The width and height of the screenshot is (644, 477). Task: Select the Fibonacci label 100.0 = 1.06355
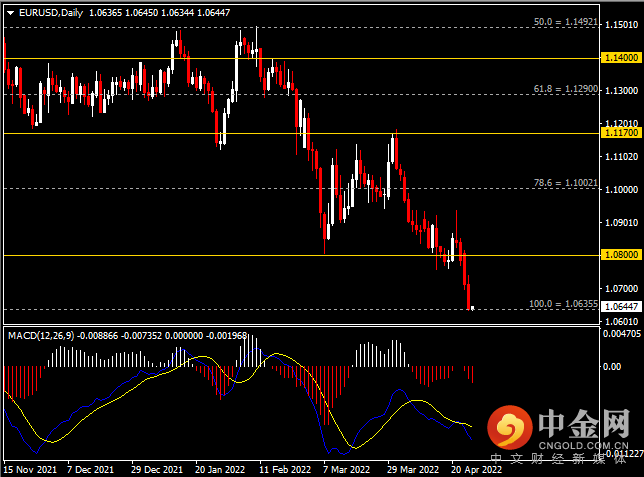pos(563,304)
